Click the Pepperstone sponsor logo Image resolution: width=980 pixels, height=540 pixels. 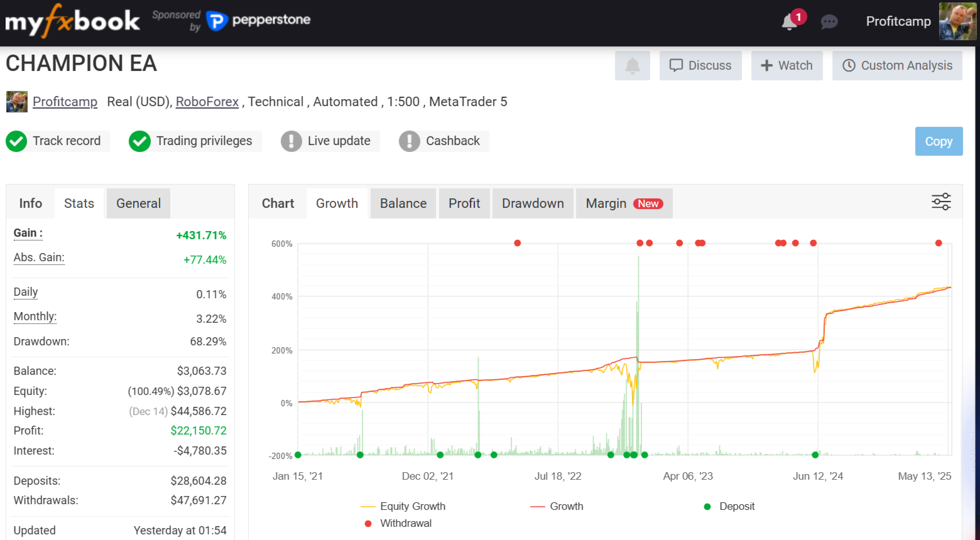point(259,21)
